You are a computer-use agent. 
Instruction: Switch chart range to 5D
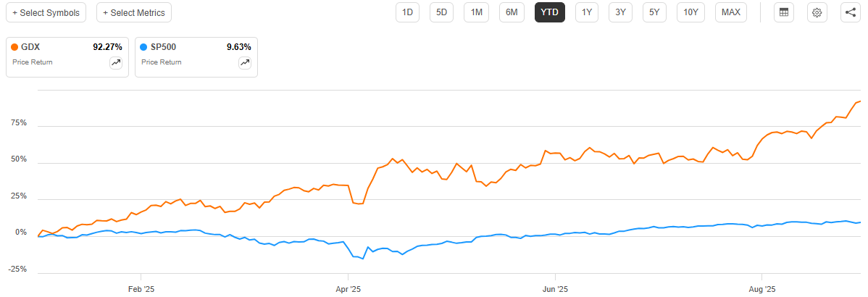(x=441, y=12)
